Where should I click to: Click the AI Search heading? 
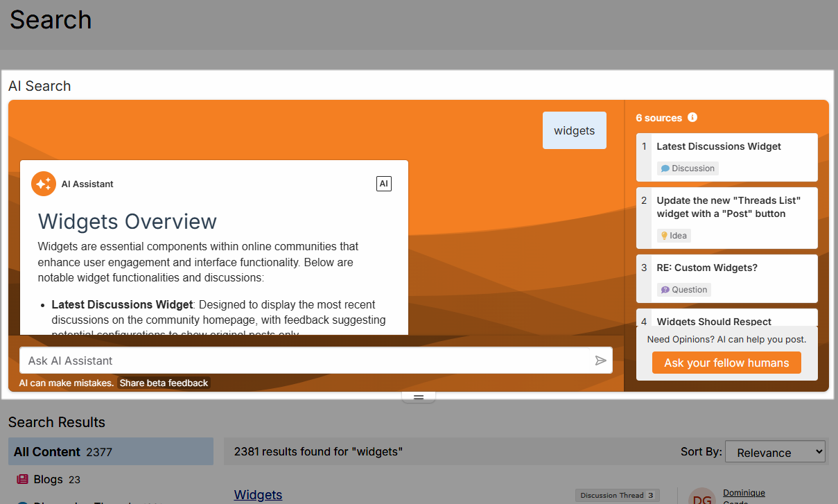tap(40, 86)
